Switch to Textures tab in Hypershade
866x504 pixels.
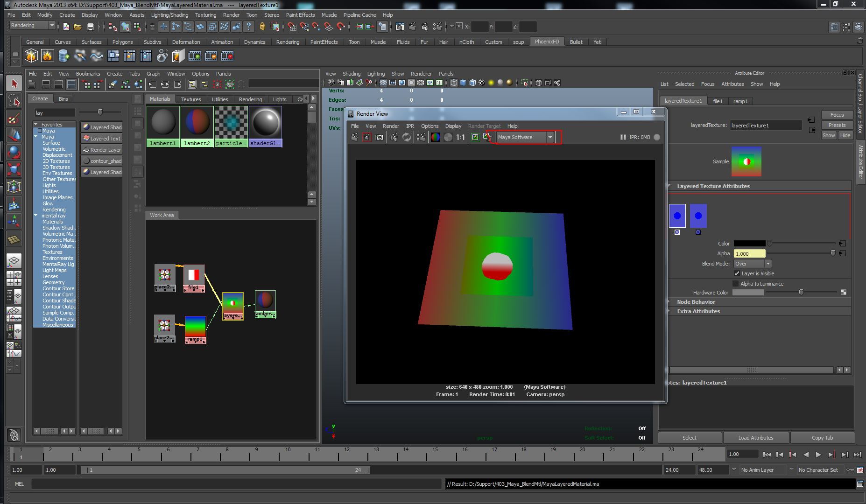point(190,99)
